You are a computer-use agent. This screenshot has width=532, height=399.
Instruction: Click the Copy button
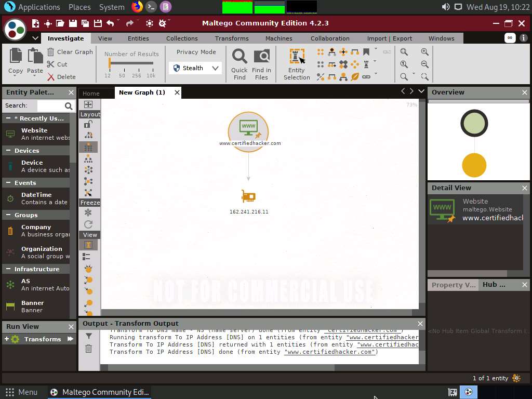click(x=16, y=61)
